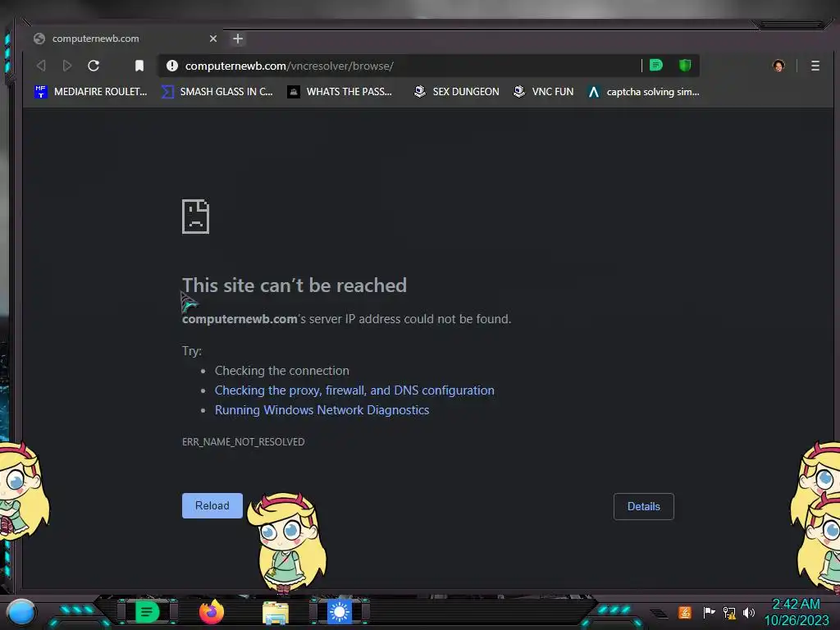Open the green shield extension icon

[x=685, y=66]
